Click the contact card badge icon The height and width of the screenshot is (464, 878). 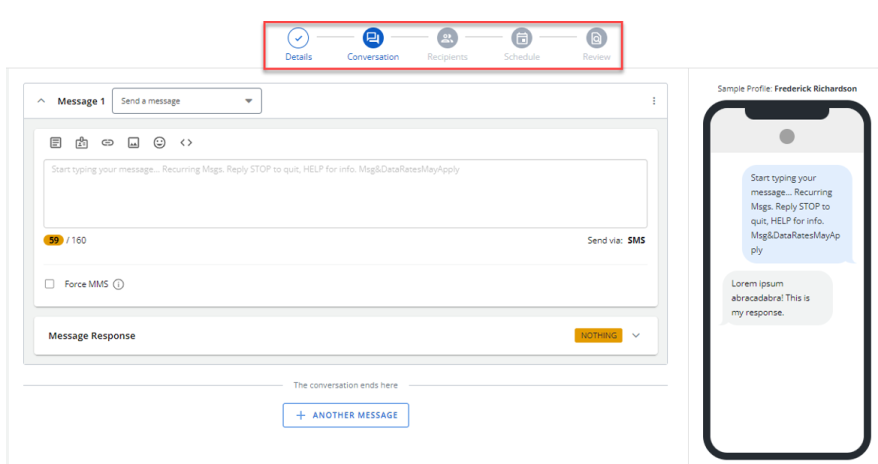click(x=82, y=143)
